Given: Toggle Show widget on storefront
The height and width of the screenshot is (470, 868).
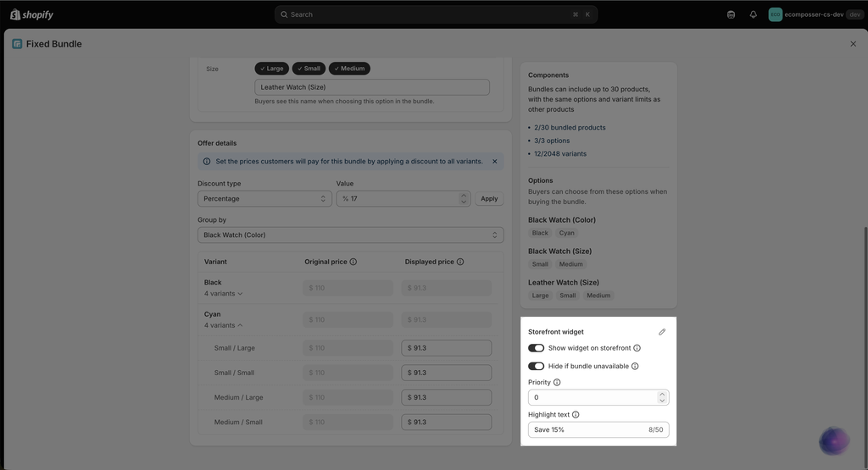Looking at the screenshot, I should 536,348.
